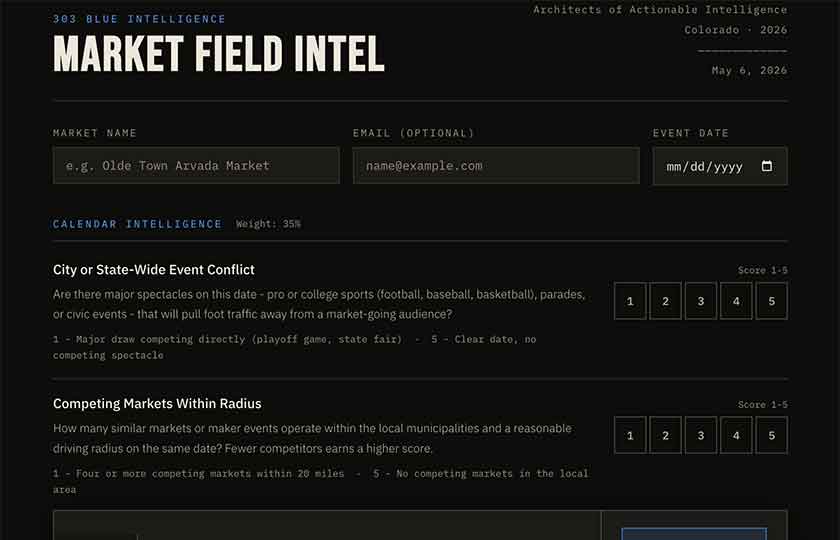Click the Competing Markets Within Radius heading
The width and height of the screenshot is (840, 540).
157,403
